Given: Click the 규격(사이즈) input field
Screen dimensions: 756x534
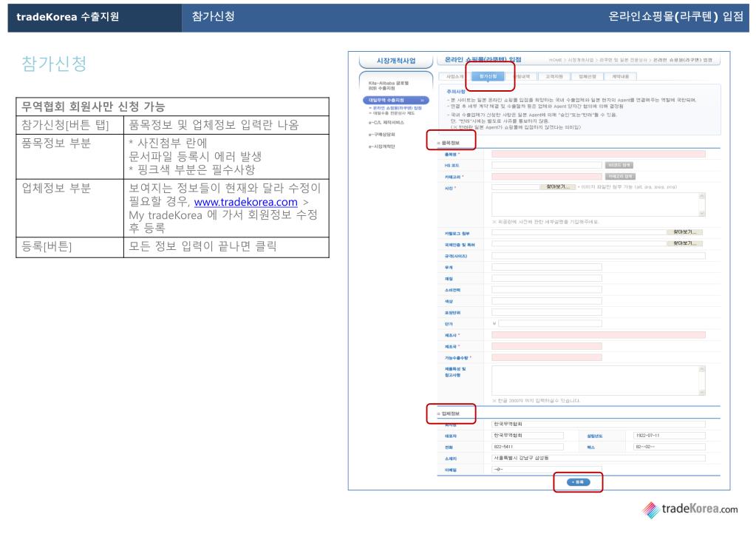Looking at the screenshot, I should tap(599, 256).
